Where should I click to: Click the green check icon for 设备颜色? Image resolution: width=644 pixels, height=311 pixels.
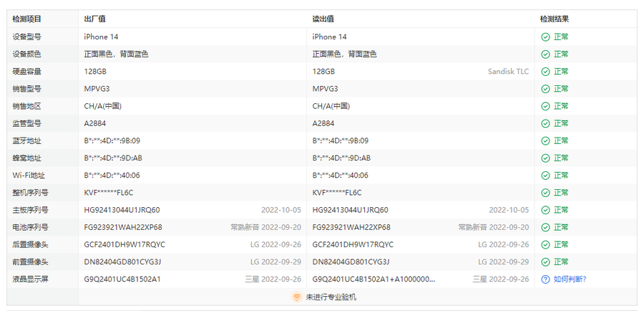545,54
